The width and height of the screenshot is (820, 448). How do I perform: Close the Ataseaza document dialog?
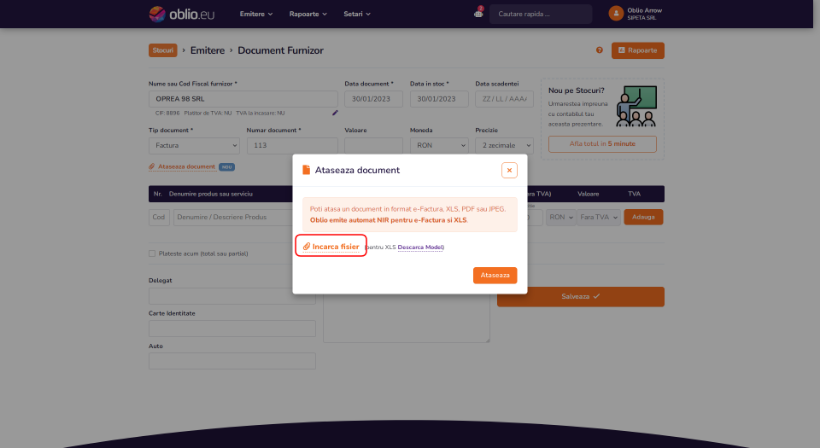[509, 170]
